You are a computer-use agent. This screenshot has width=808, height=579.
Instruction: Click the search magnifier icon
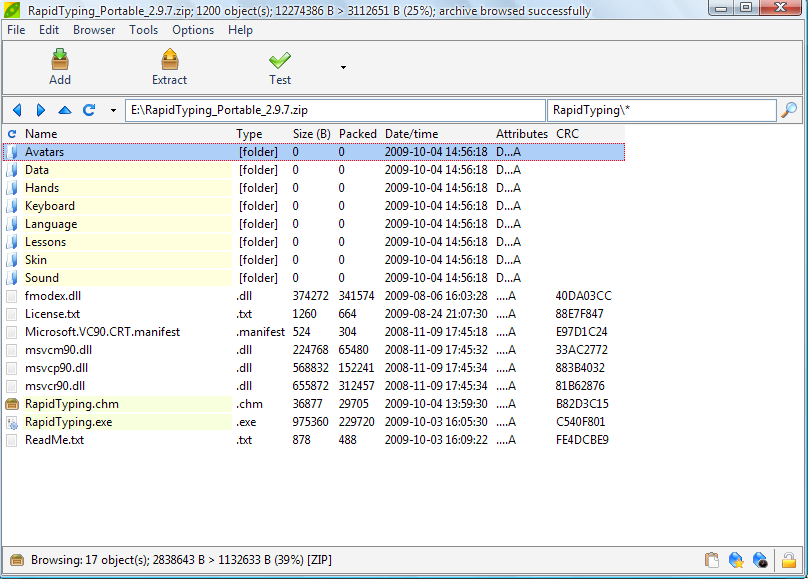point(789,110)
